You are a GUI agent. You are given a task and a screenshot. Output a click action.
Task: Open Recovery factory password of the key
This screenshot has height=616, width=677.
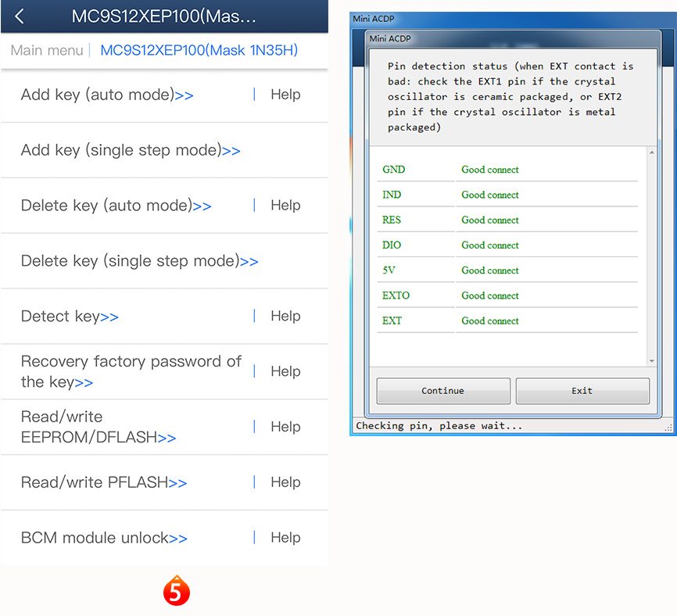(131, 371)
